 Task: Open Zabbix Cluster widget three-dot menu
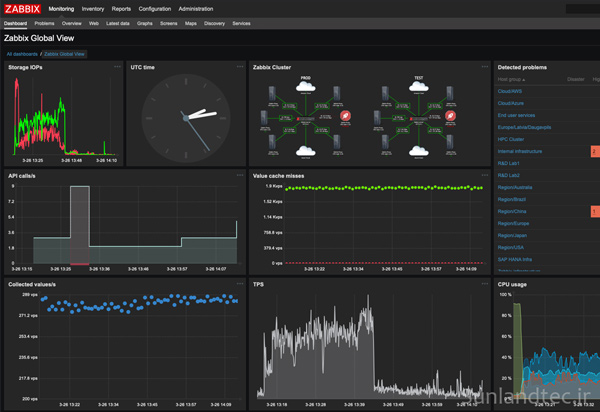point(485,66)
